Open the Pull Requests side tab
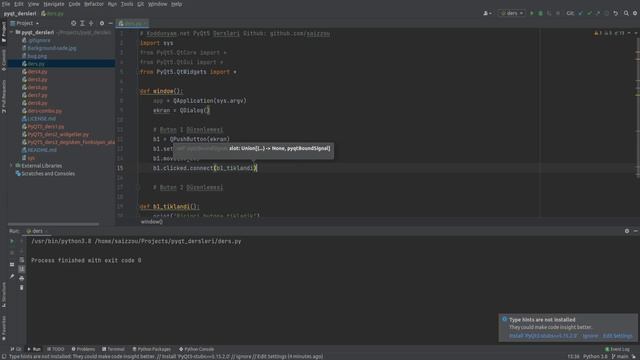Screen dimensions: 640x360 4,96
